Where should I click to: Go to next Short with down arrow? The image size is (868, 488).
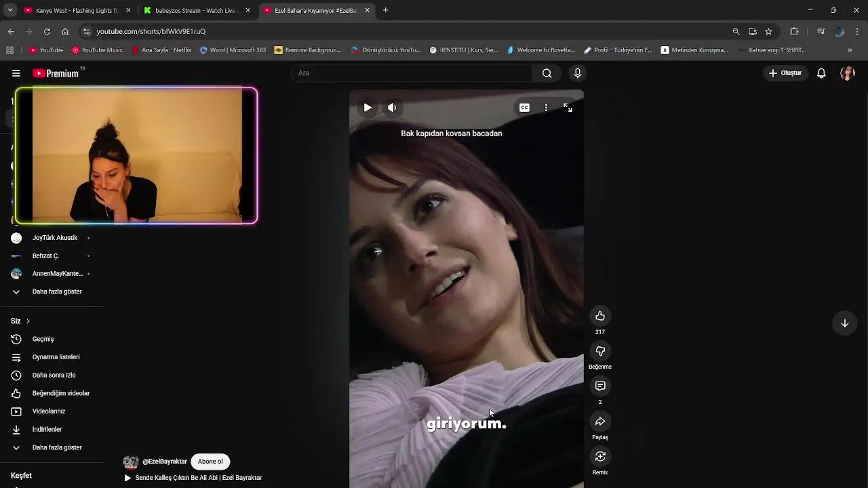coord(844,323)
